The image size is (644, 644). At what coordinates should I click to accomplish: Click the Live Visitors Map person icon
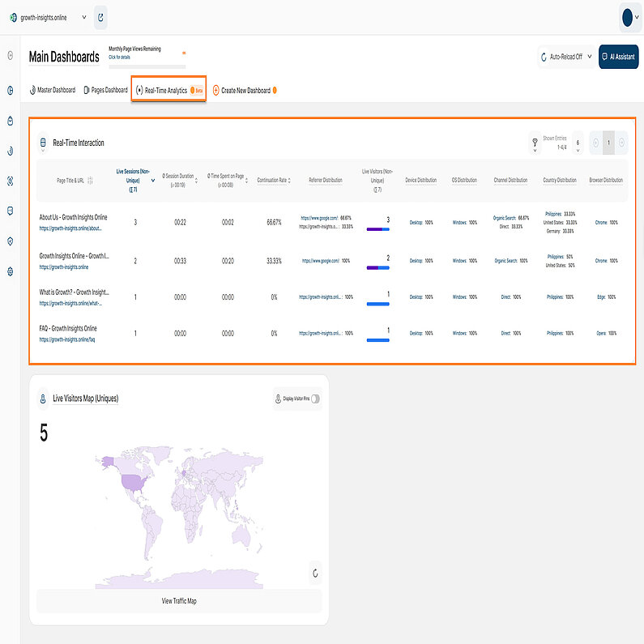coord(43,399)
